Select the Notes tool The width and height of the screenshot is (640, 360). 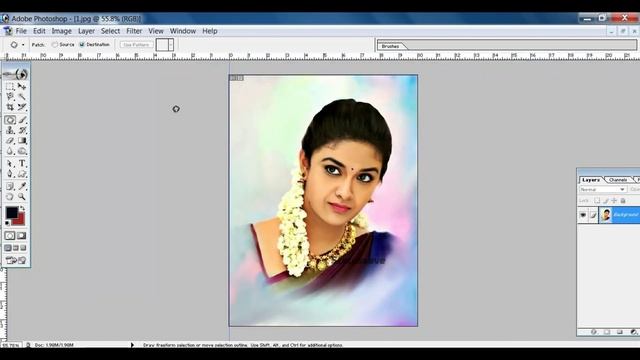10,187
